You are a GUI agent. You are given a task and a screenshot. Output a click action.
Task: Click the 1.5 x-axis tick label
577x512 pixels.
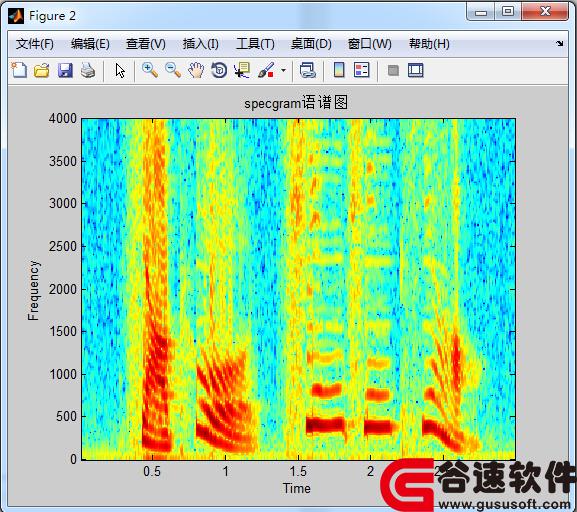(298, 472)
